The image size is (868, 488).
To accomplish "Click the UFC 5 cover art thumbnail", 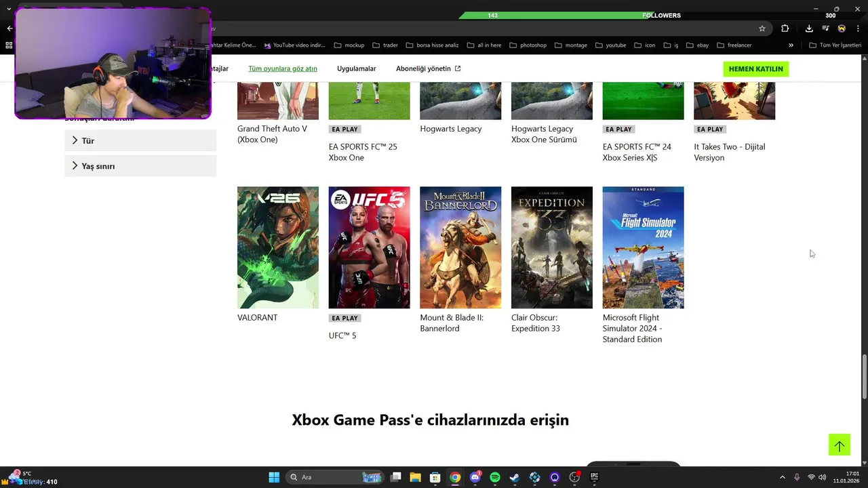I will coord(370,247).
